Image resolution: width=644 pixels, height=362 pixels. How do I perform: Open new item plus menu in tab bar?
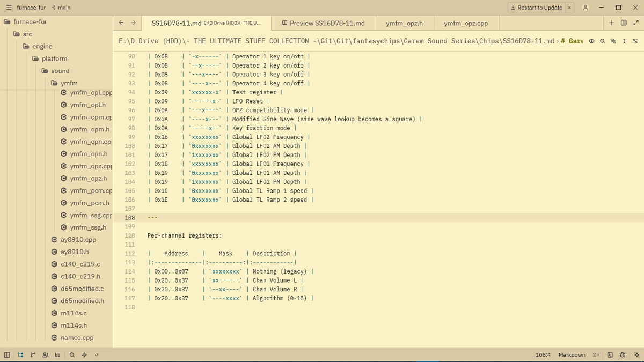611,23
